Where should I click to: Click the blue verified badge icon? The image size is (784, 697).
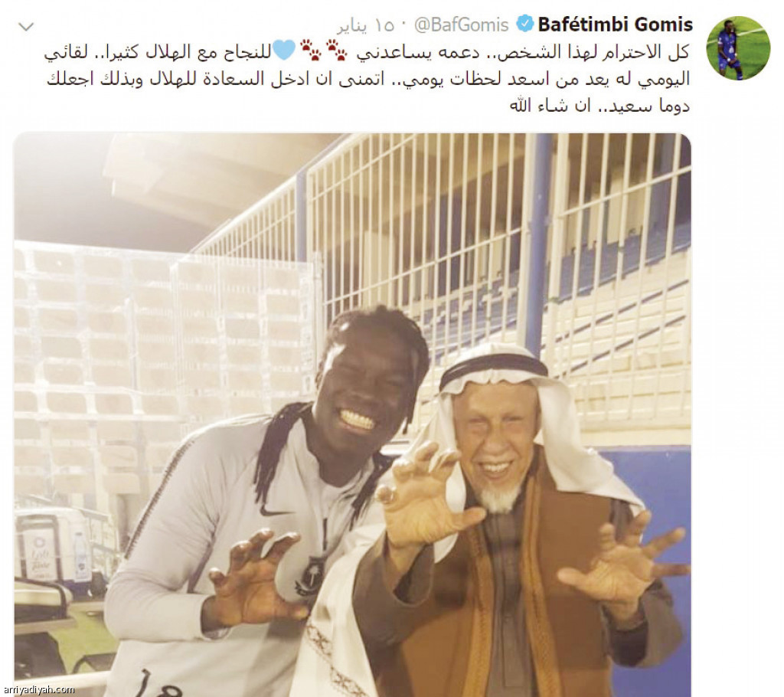524,24
